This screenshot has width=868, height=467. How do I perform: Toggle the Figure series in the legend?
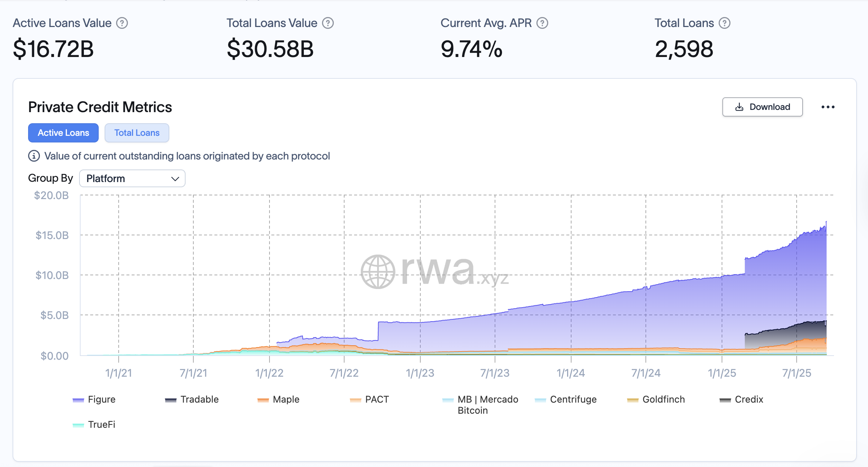pyautogui.click(x=101, y=399)
